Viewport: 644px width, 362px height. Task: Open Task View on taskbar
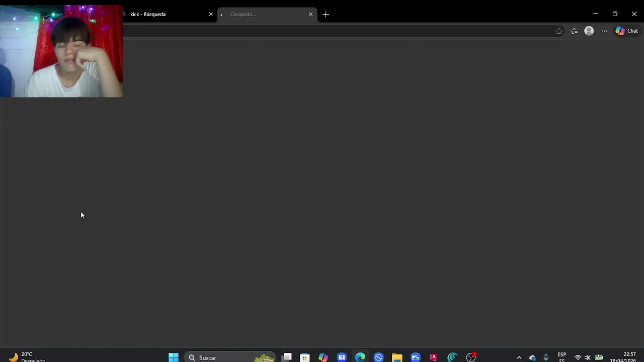point(287,357)
